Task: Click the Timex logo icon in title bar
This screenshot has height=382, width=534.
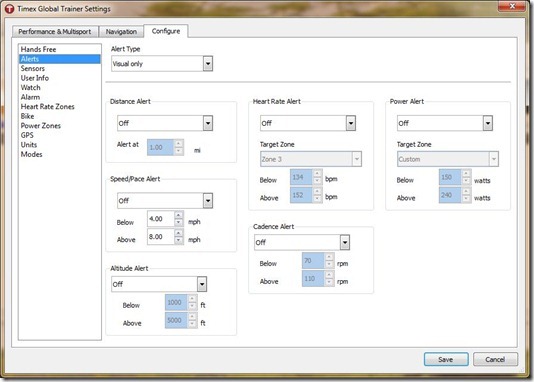Action: (9, 9)
